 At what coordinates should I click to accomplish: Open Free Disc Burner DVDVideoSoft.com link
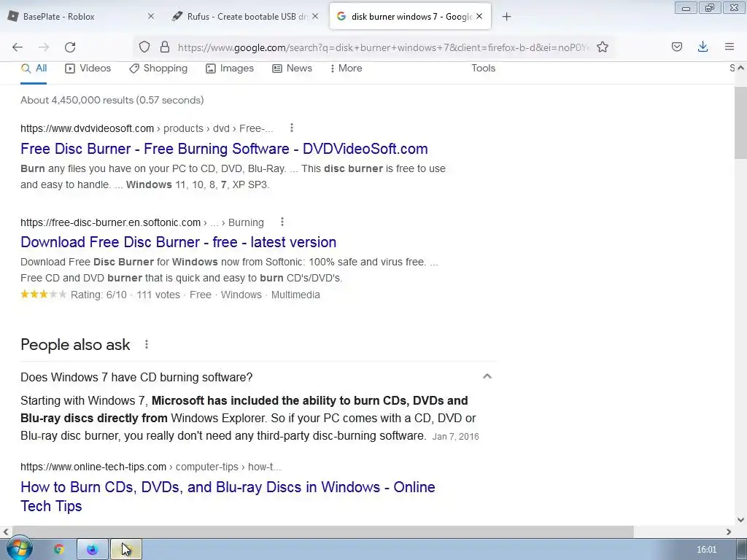224,149
